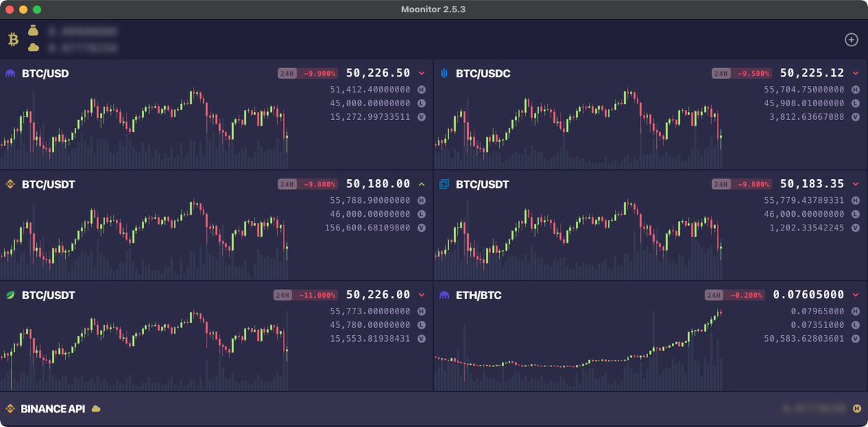This screenshot has height=427, width=868.
Task: Click the 0.07605000 price
Action: click(x=809, y=295)
